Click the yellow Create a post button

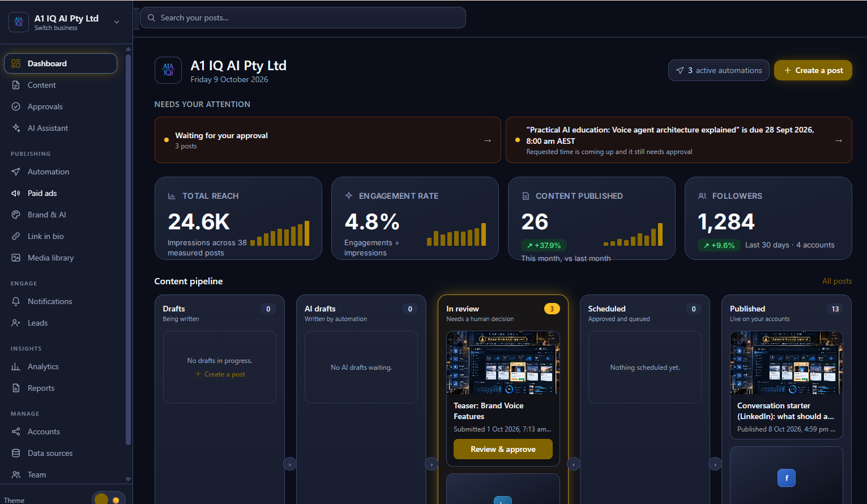click(x=813, y=70)
